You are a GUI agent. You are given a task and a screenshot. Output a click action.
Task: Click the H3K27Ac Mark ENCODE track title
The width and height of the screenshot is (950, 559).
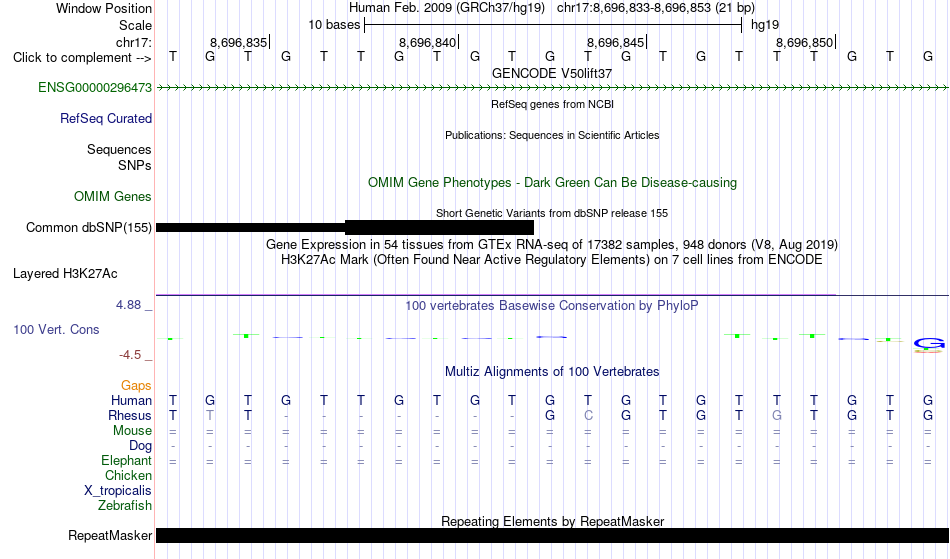pos(552,260)
